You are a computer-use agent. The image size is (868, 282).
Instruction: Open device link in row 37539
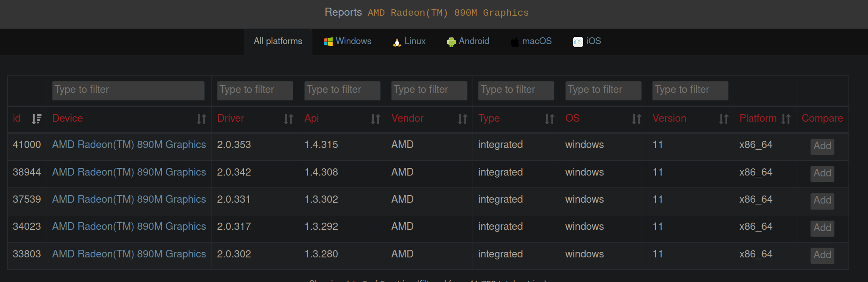click(x=129, y=199)
